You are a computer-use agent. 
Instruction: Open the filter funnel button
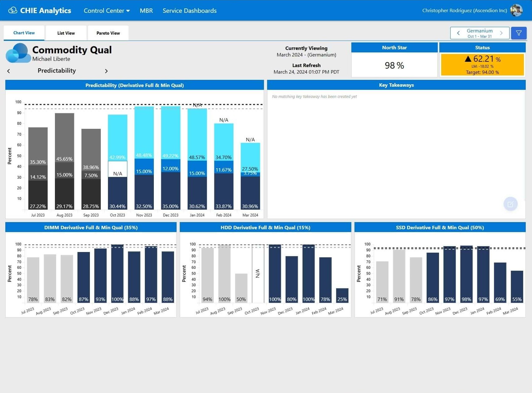519,33
